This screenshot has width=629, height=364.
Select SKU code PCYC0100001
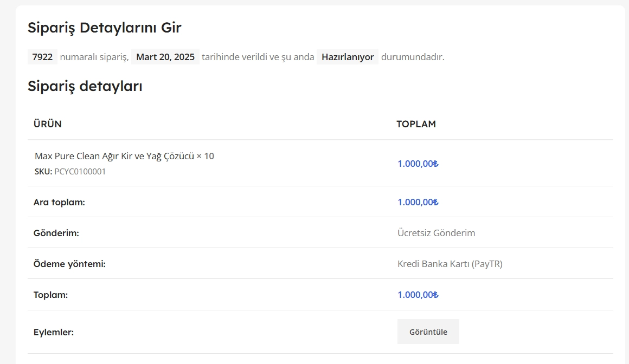click(x=80, y=172)
